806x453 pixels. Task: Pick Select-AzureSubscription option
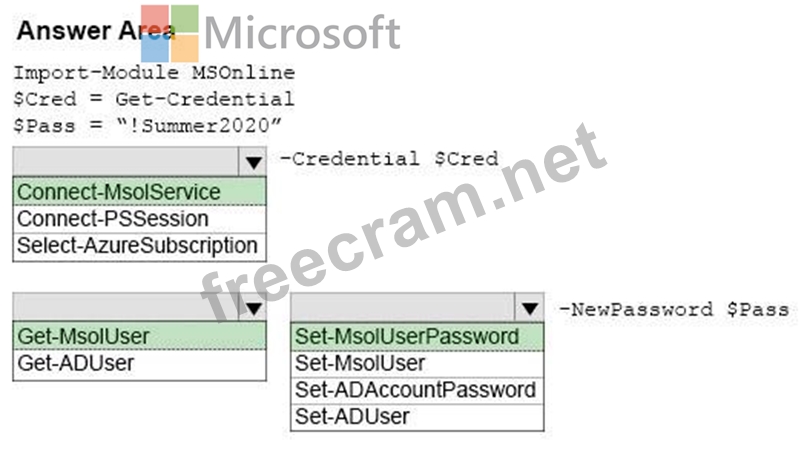(x=139, y=246)
